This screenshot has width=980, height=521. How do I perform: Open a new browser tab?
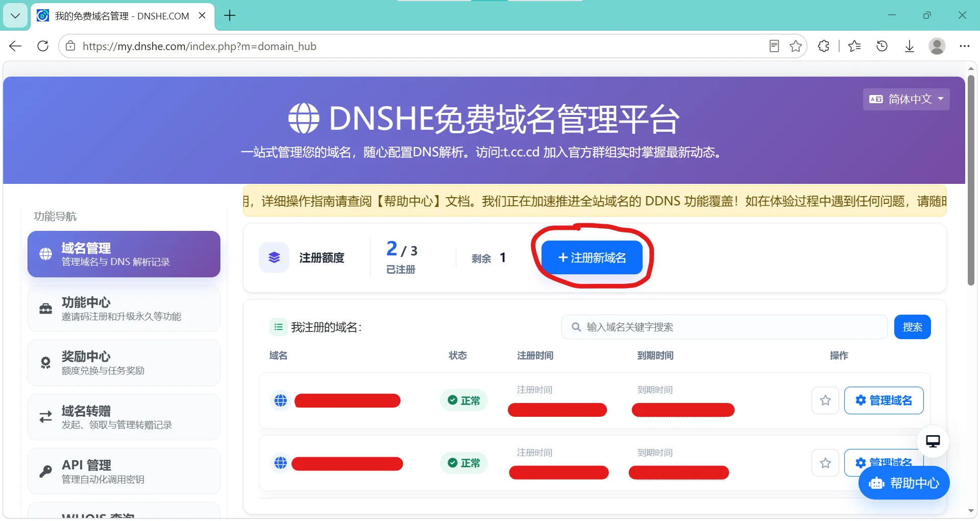tap(230, 16)
